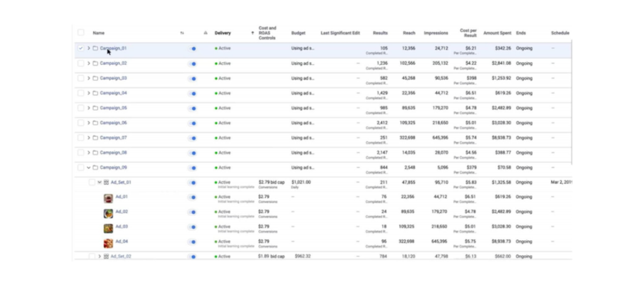Click the $1,021.00 daily budget cell
The image size is (644, 293).
pyautogui.click(x=301, y=182)
